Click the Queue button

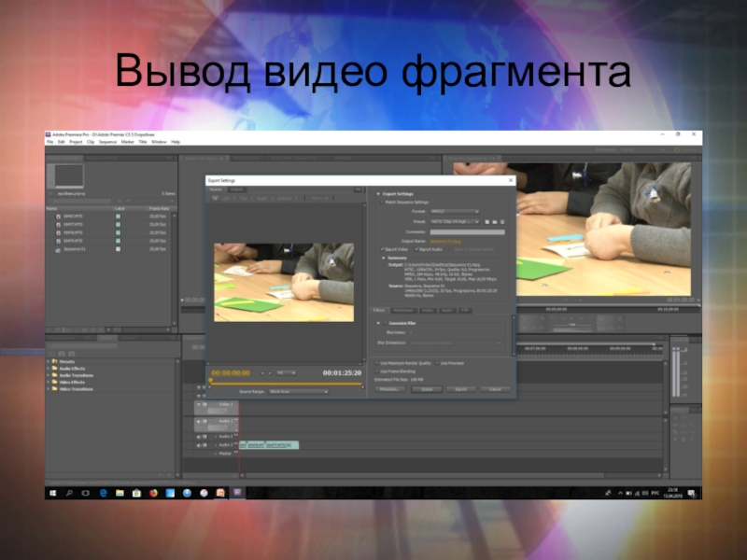tap(426, 388)
